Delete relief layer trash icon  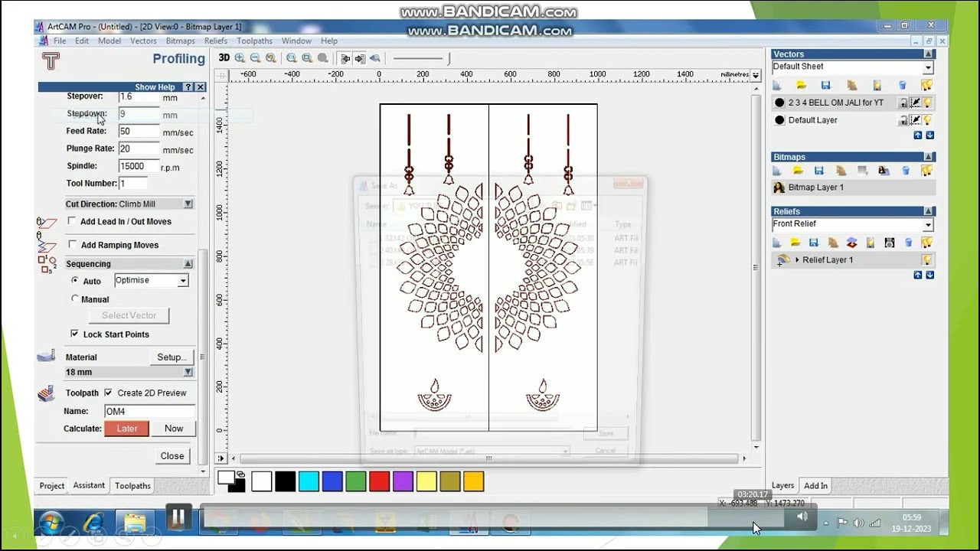(x=908, y=243)
